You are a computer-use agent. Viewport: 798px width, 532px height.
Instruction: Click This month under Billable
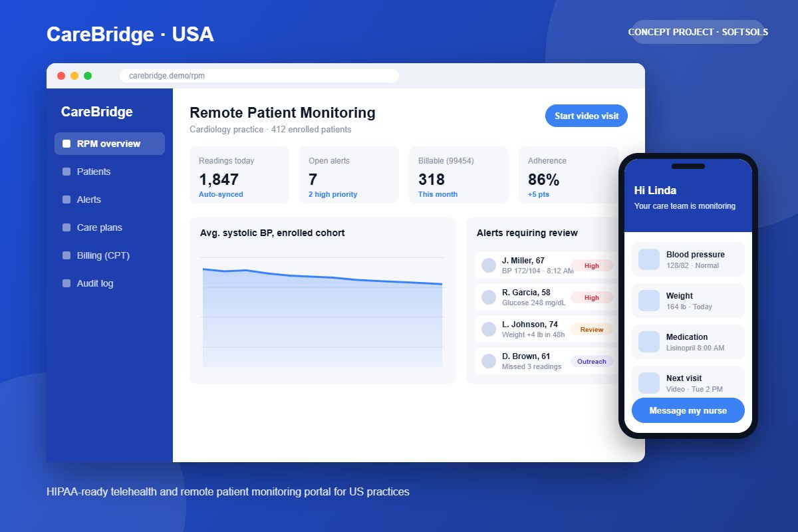(x=438, y=194)
